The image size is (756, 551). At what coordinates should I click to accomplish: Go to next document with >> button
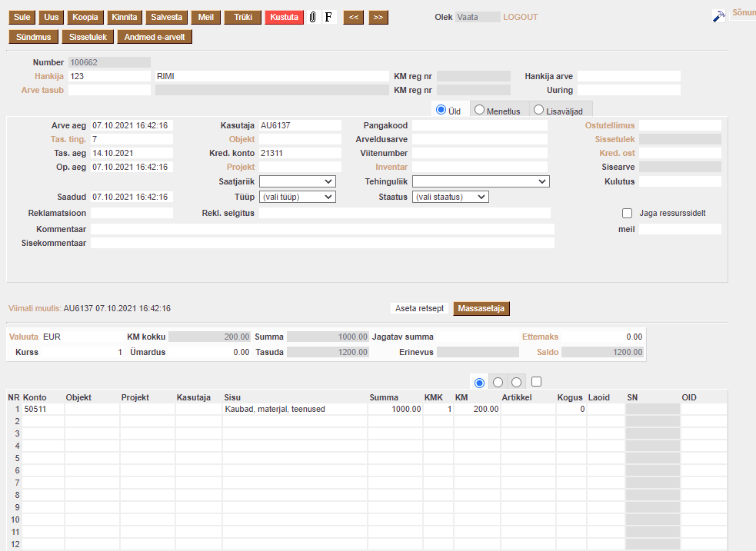[378, 18]
